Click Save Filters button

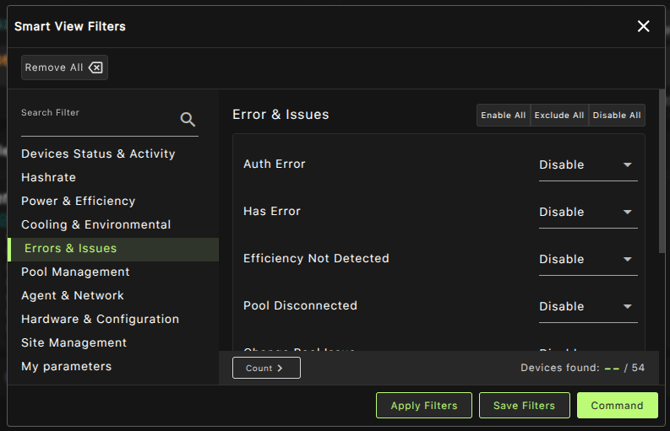(x=524, y=405)
